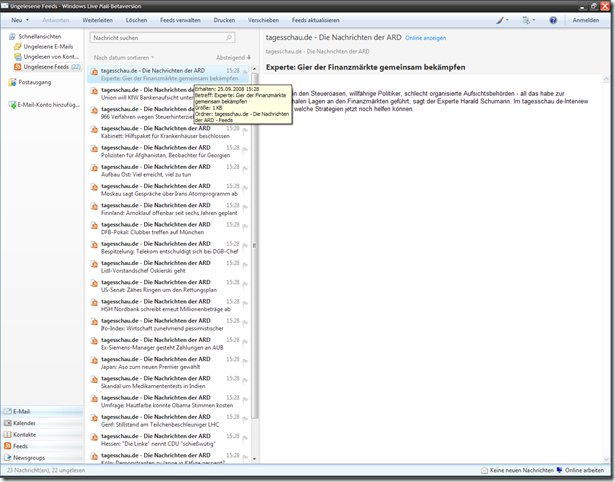Click Feeds aktualisieren
615x482 pixels.
click(315, 20)
